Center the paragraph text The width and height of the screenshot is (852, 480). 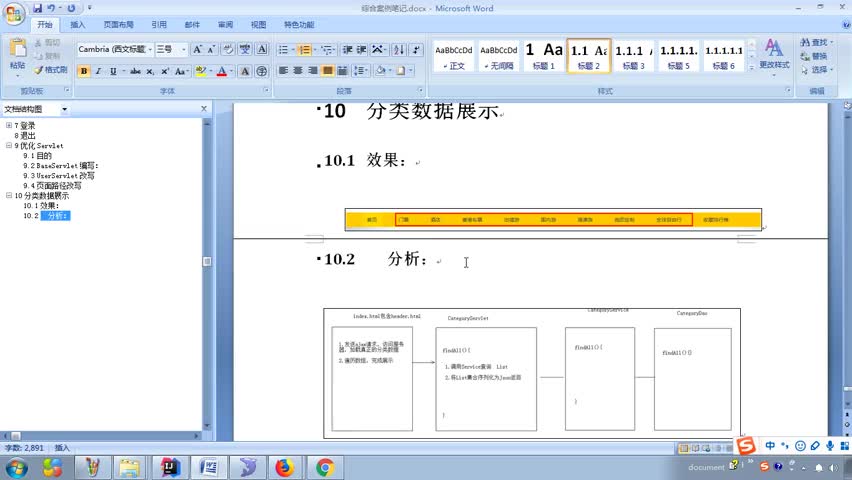coord(298,71)
